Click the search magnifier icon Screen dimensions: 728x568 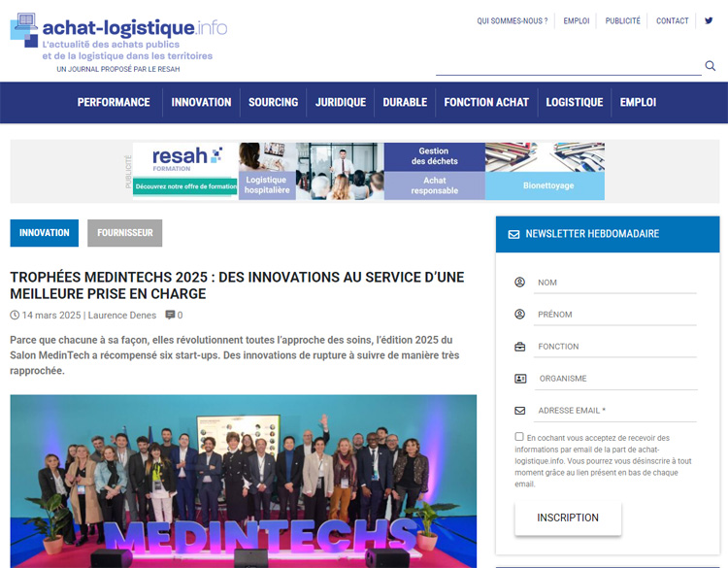click(x=710, y=65)
